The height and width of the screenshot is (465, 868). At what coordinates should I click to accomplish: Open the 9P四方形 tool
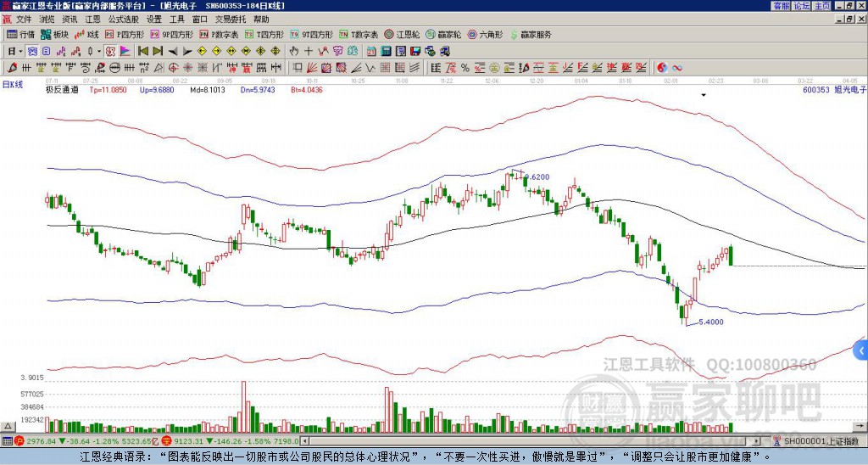(172, 34)
